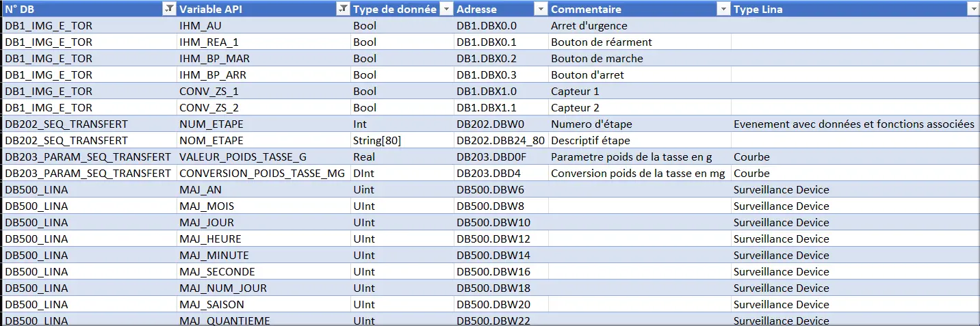The height and width of the screenshot is (326, 980).
Task: Expand the Adresse column filter dropdown
Action: (x=541, y=9)
